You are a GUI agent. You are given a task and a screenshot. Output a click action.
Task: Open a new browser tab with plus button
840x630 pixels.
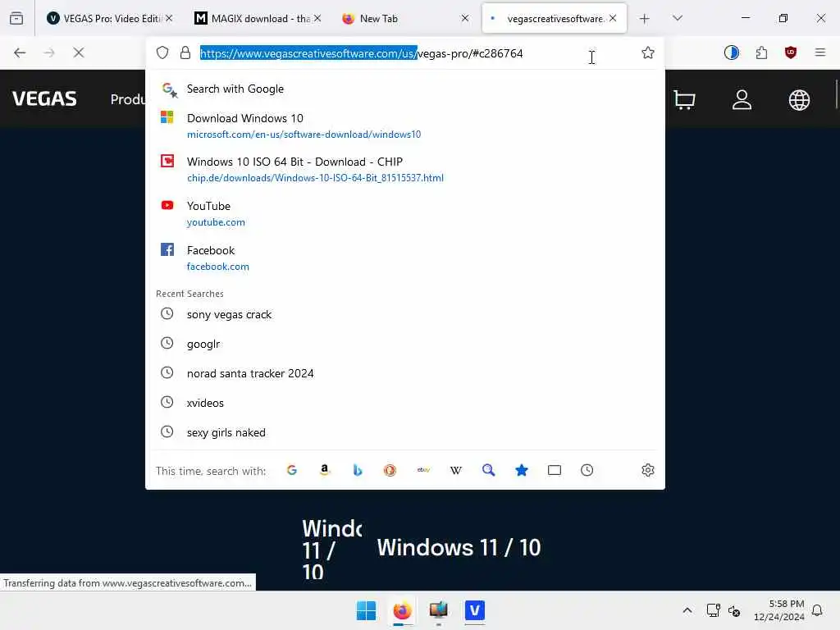coord(645,19)
